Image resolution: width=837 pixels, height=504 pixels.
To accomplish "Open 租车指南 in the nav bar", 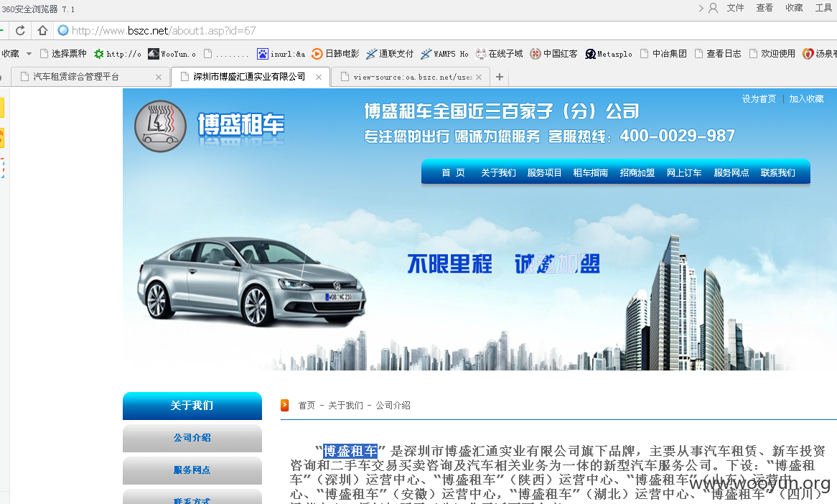I will click(x=590, y=173).
